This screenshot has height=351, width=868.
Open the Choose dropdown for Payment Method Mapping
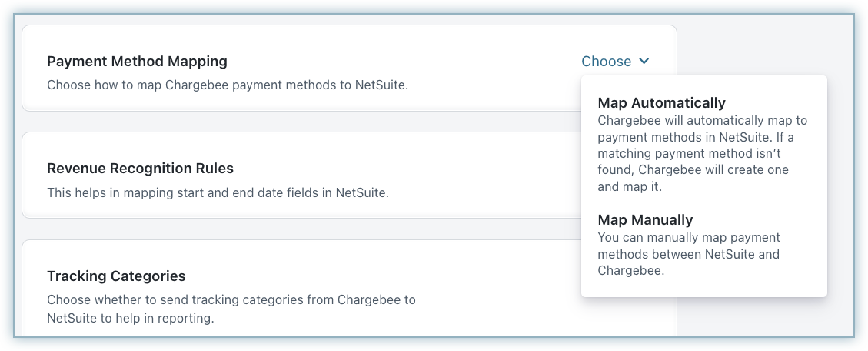(x=615, y=62)
